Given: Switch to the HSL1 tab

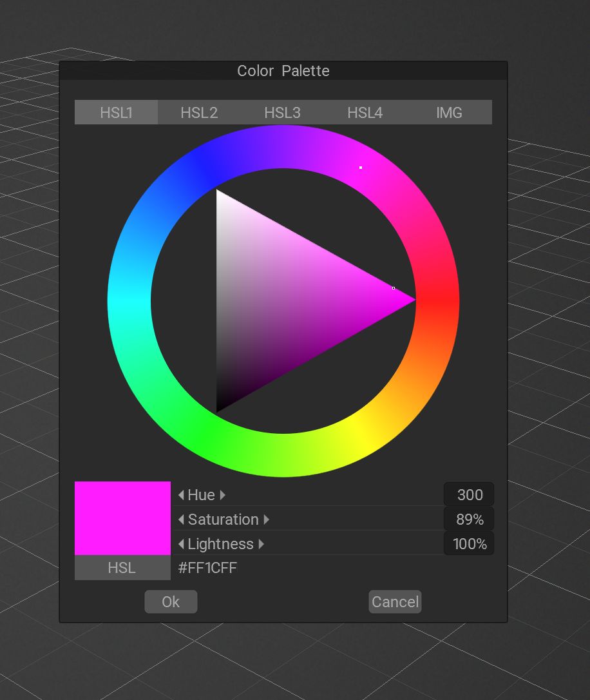Looking at the screenshot, I should click(x=116, y=113).
